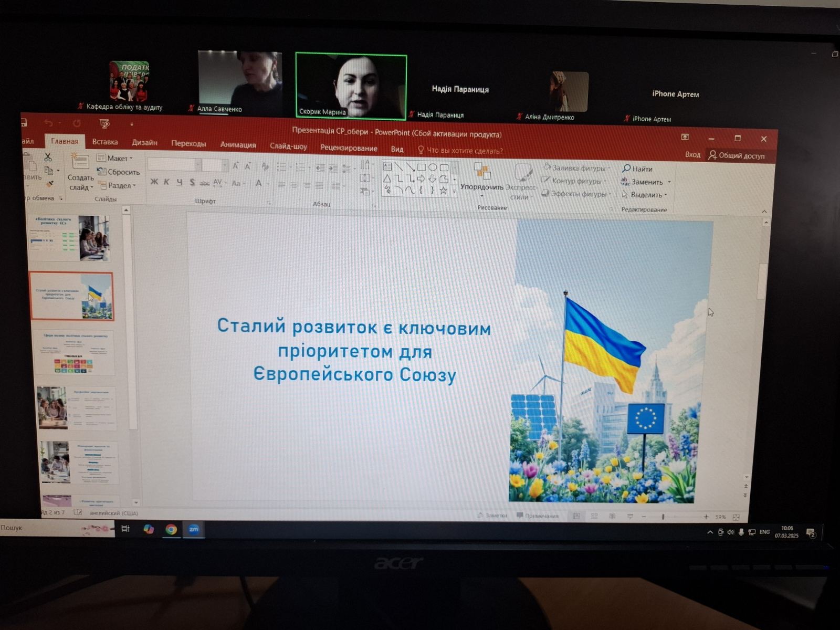
Task: Click the Undo arrow icon
Action: click(49, 123)
